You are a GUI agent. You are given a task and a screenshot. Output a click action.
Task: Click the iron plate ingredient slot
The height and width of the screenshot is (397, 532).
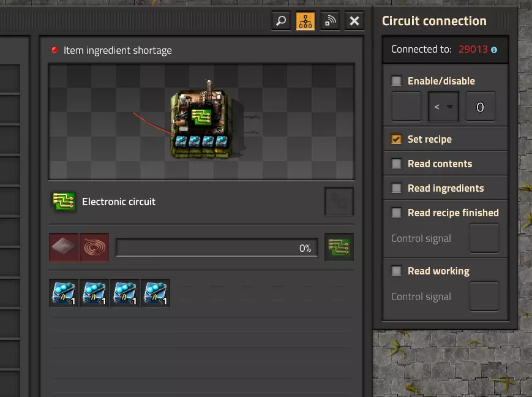click(64, 248)
